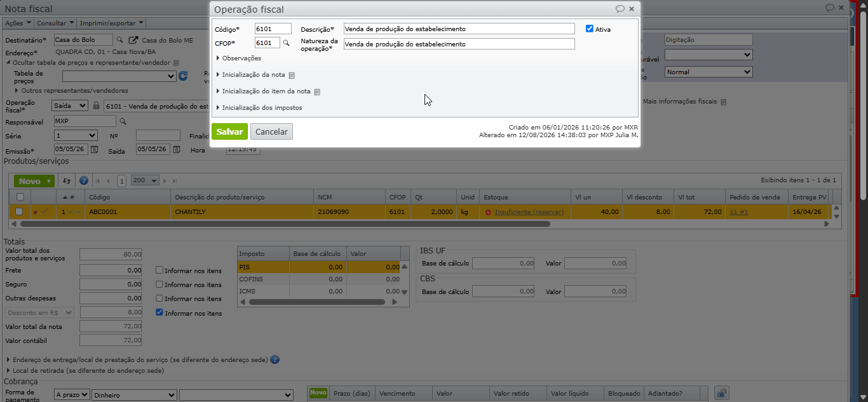Image resolution: width=868 pixels, height=402 pixels.
Task: Open the Saída operation type dropdown
Action: click(x=71, y=106)
